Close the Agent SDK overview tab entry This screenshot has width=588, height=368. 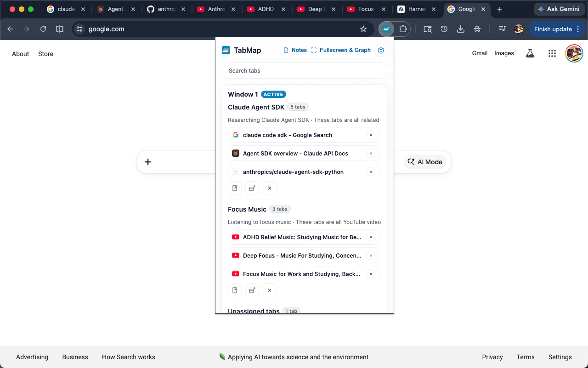click(x=371, y=153)
